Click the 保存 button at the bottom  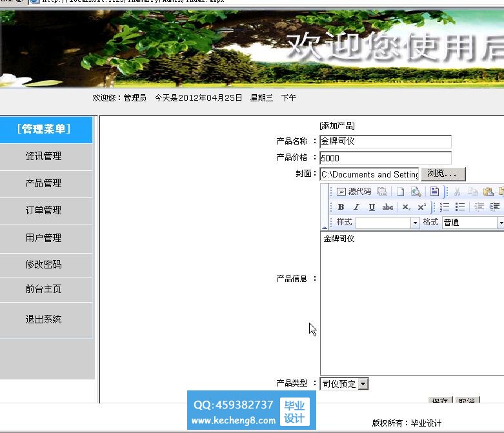[440, 400]
